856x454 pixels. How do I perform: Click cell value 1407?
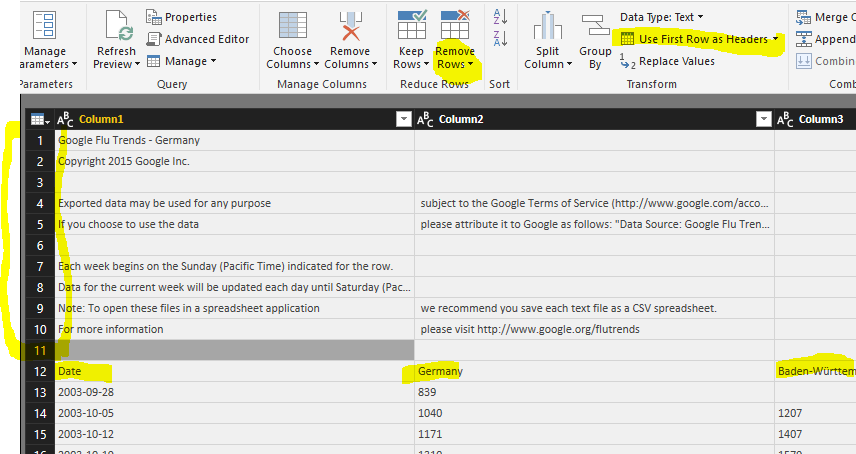pyautogui.click(x=816, y=434)
